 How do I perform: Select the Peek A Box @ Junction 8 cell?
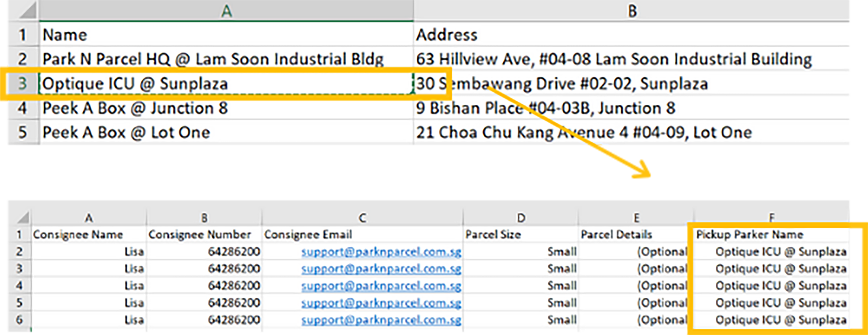(135, 108)
